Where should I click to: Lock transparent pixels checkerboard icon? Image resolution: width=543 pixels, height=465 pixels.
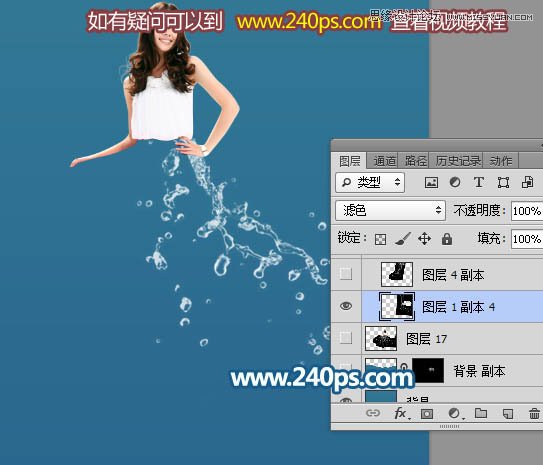(x=381, y=239)
